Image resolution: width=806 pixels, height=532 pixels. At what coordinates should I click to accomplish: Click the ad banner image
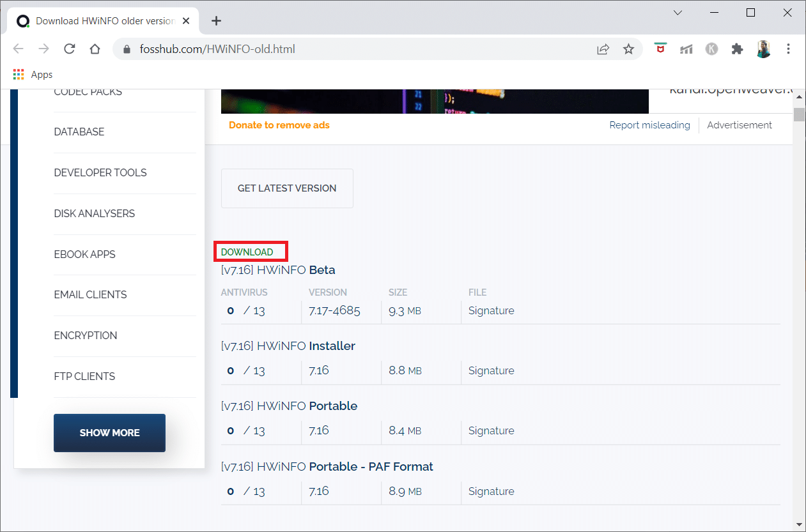[x=435, y=102]
